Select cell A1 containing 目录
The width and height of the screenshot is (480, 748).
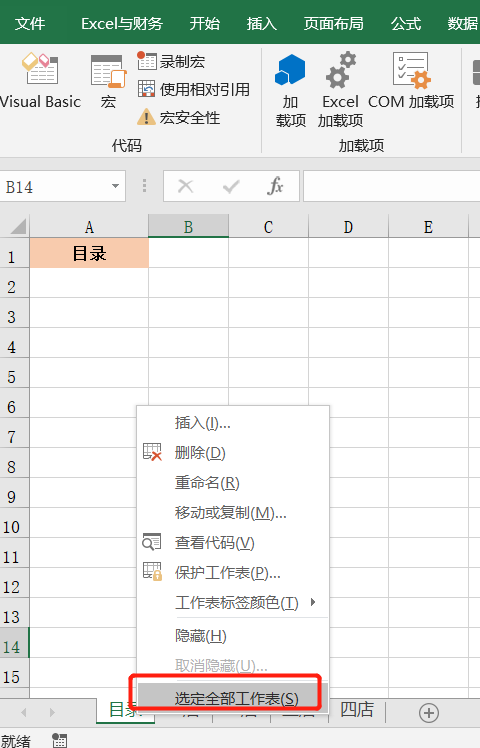(89, 253)
